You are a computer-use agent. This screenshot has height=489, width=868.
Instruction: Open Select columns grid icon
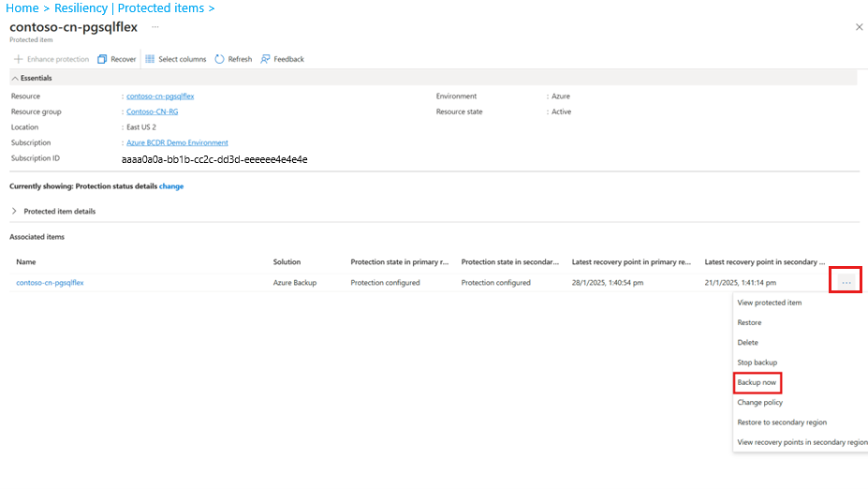pos(150,59)
